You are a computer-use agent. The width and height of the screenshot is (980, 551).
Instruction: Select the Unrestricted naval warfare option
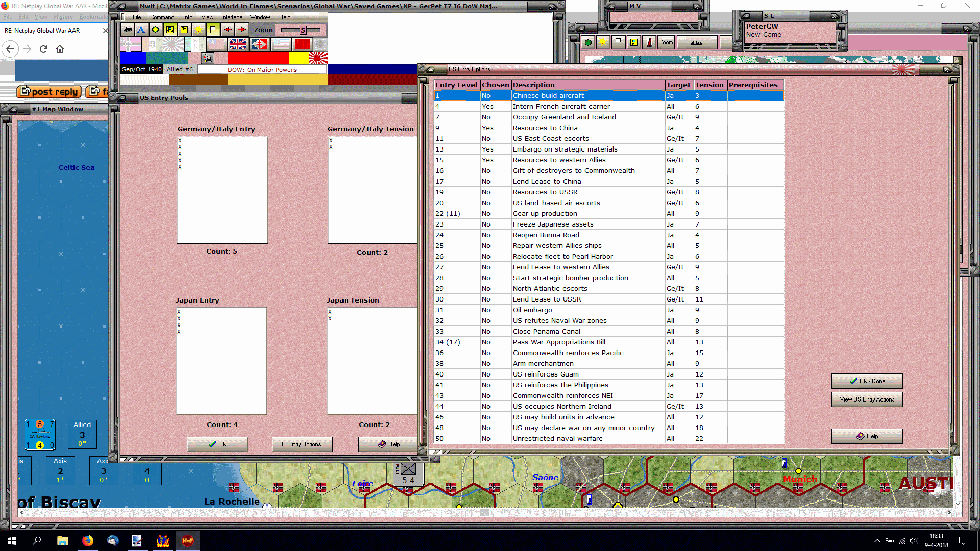(609, 438)
